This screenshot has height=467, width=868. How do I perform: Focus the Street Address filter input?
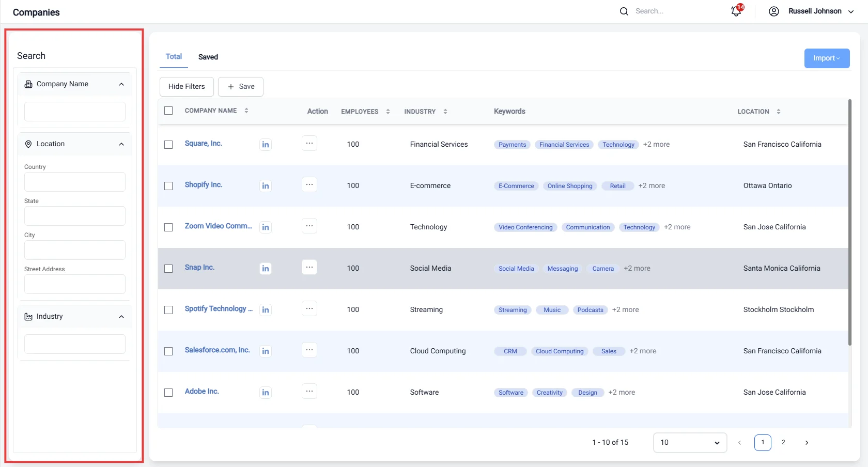(75, 284)
